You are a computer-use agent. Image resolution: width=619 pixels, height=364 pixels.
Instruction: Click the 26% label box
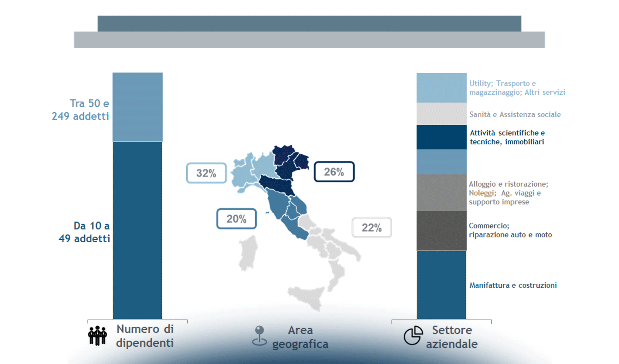point(334,172)
